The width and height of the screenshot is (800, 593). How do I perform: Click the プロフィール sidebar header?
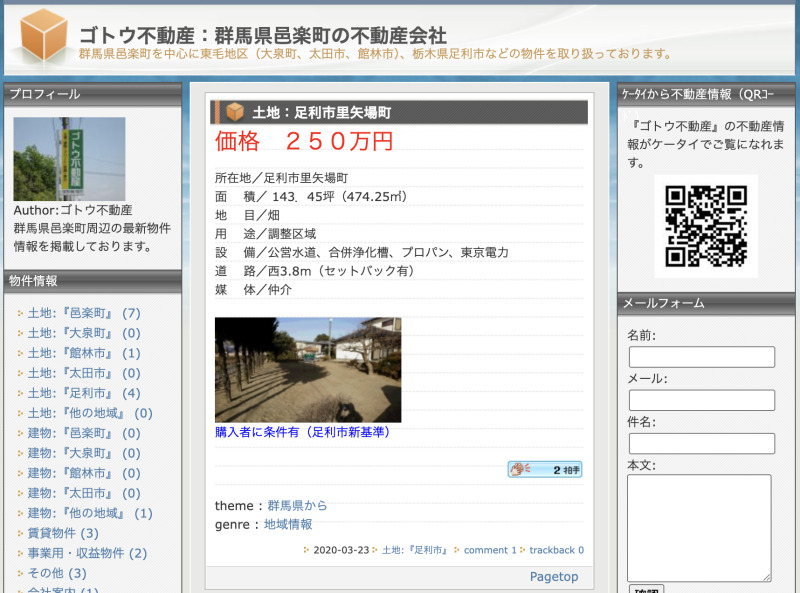(92, 94)
